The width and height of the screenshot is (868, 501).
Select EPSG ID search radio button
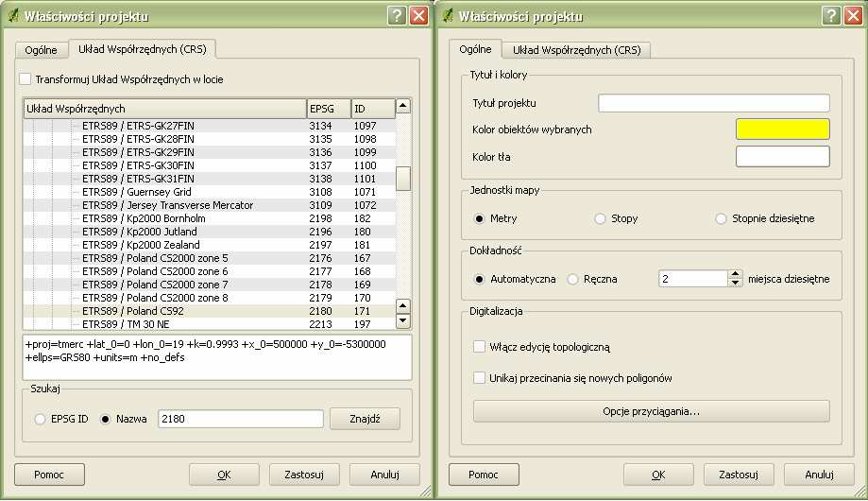[40, 419]
